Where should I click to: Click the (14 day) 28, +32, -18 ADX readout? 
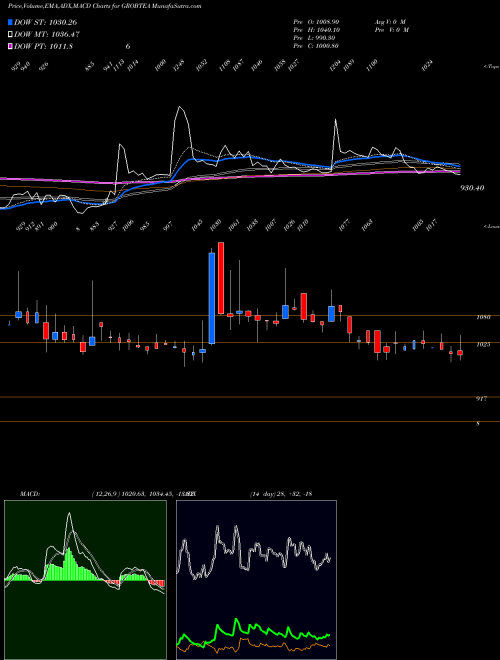[281, 494]
